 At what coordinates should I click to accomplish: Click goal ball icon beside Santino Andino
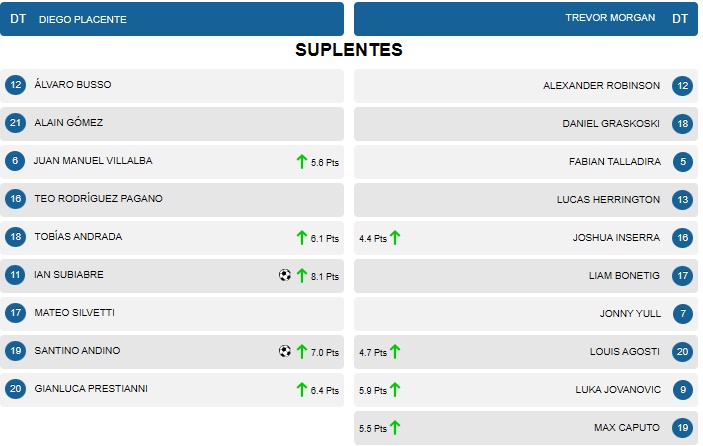[x=285, y=351]
